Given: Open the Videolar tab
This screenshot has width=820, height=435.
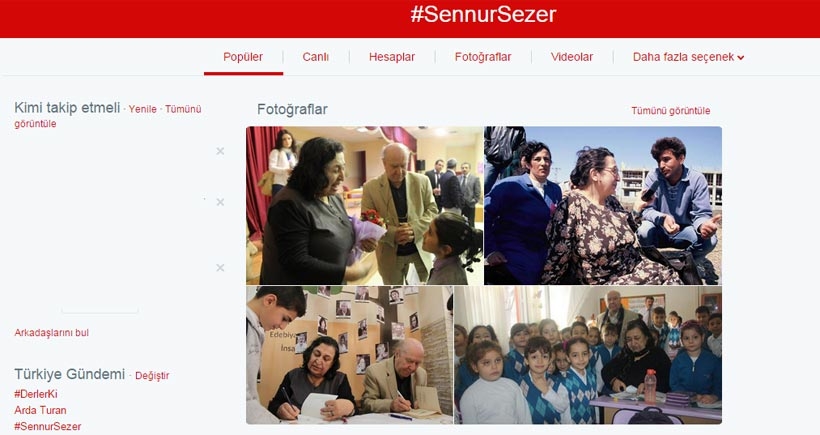Looking at the screenshot, I should (x=572, y=57).
